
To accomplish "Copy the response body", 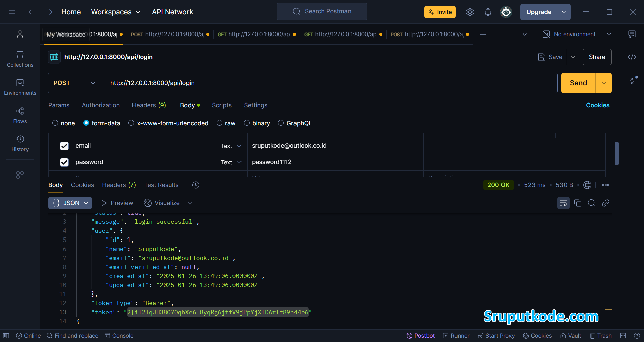I will pyautogui.click(x=578, y=203).
